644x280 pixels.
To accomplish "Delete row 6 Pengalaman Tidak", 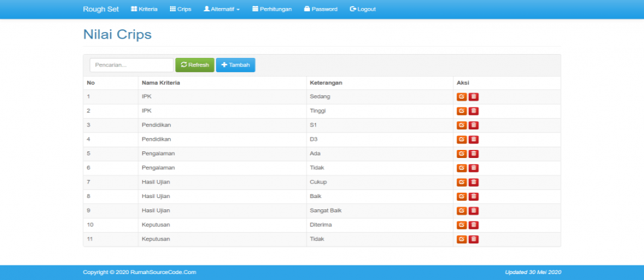I will coord(473,168).
